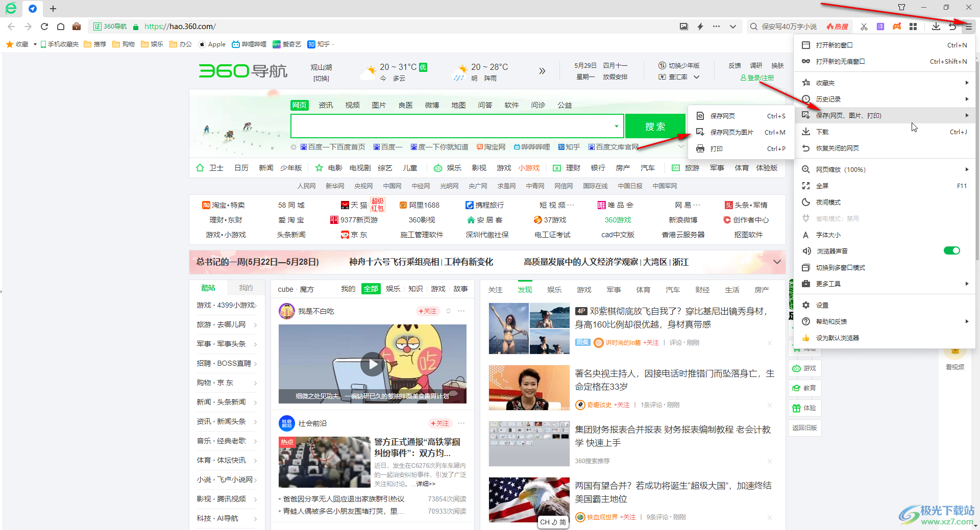
Task: Open the downloads toolbar icon
Action: click(x=936, y=27)
